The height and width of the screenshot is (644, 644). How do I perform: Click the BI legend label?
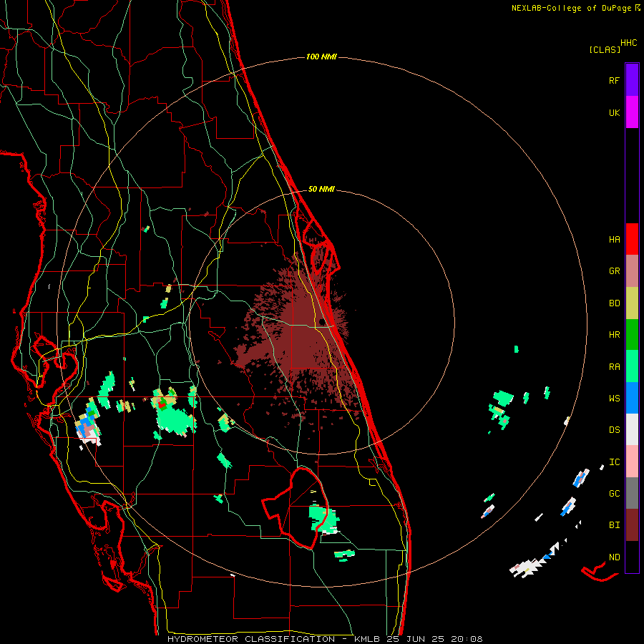[x=614, y=525]
